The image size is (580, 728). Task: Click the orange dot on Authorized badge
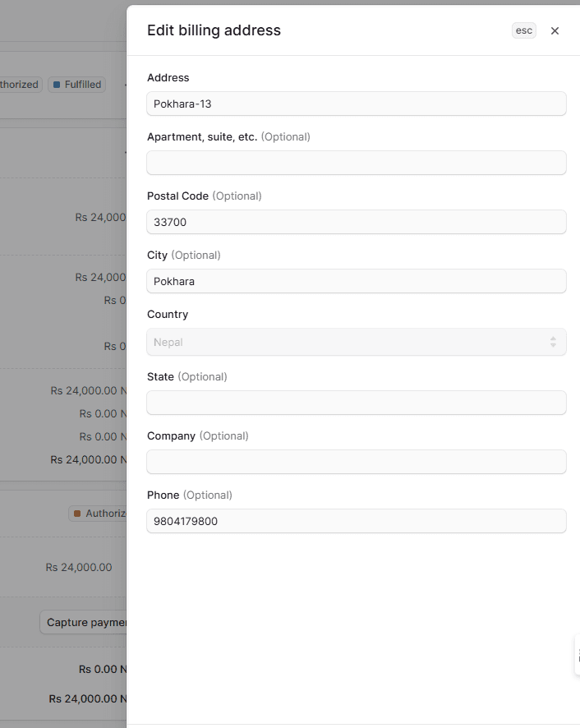click(78, 513)
